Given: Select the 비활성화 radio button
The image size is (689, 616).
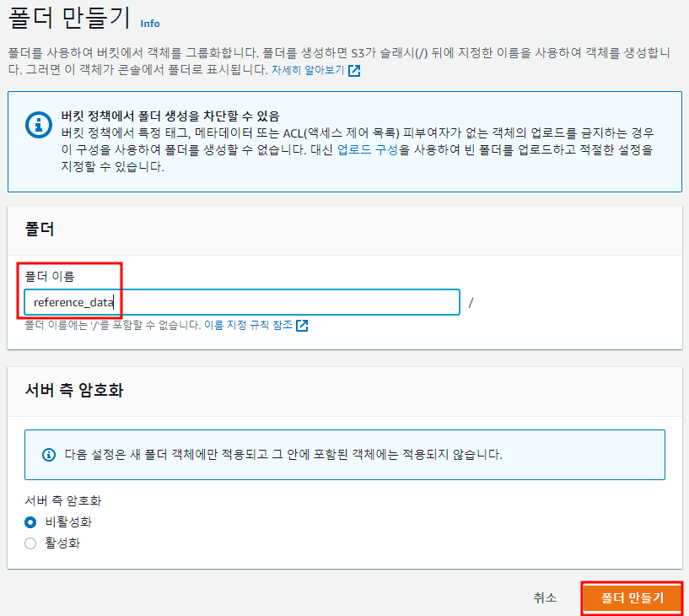Looking at the screenshot, I should click(x=30, y=521).
